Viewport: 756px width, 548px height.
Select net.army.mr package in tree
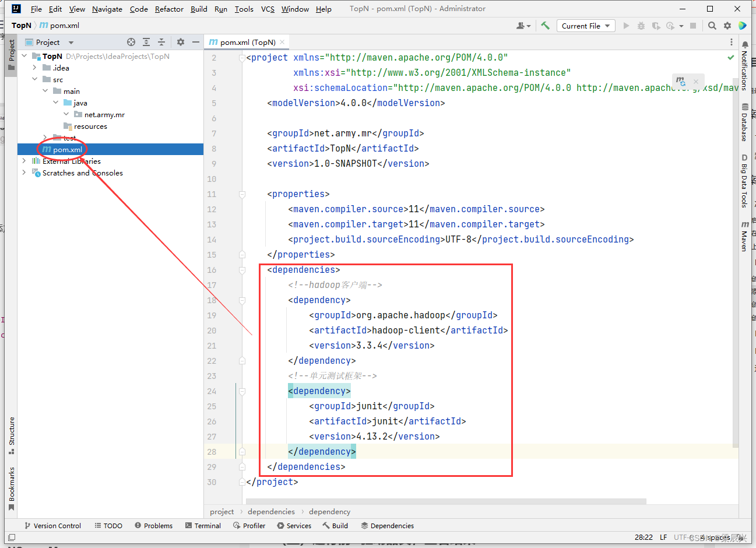(x=104, y=114)
